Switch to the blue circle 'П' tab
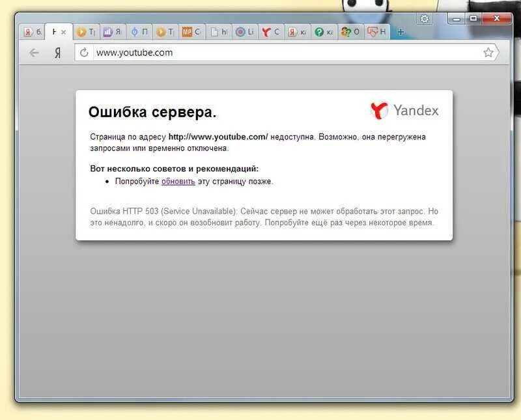This screenshot has height=420, width=521. point(139,32)
